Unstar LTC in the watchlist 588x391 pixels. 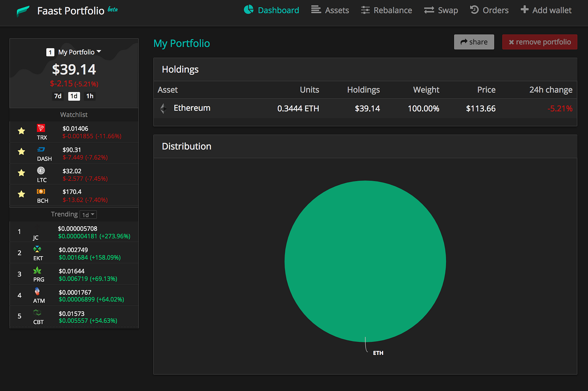[x=22, y=173]
